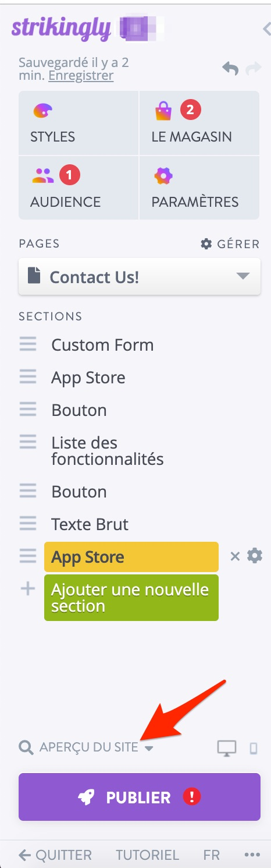Switch to desktop preview mode
Image resolution: width=271 pixels, height=868 pixels.
(x=227, y=748)
